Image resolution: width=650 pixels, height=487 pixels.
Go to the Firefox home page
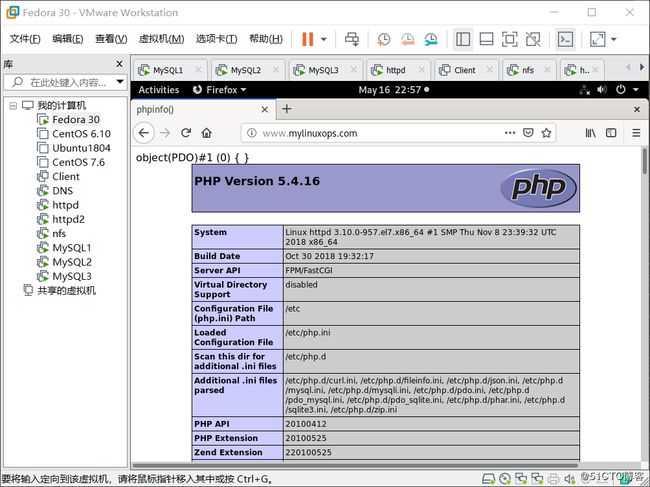click(206, 133)
